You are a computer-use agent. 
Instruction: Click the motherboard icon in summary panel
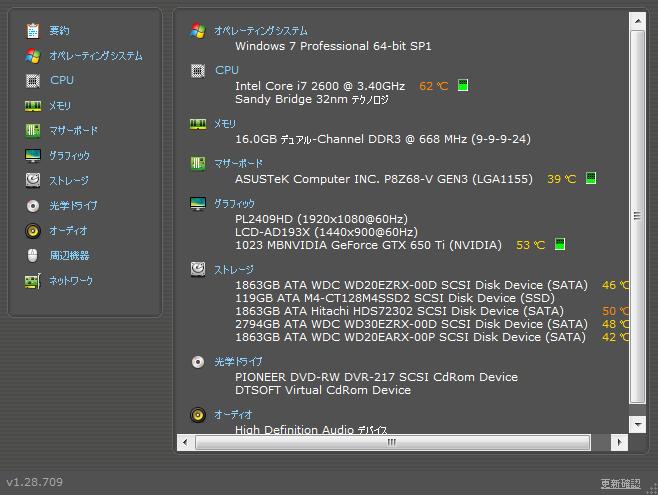click(x=198, y=163)
